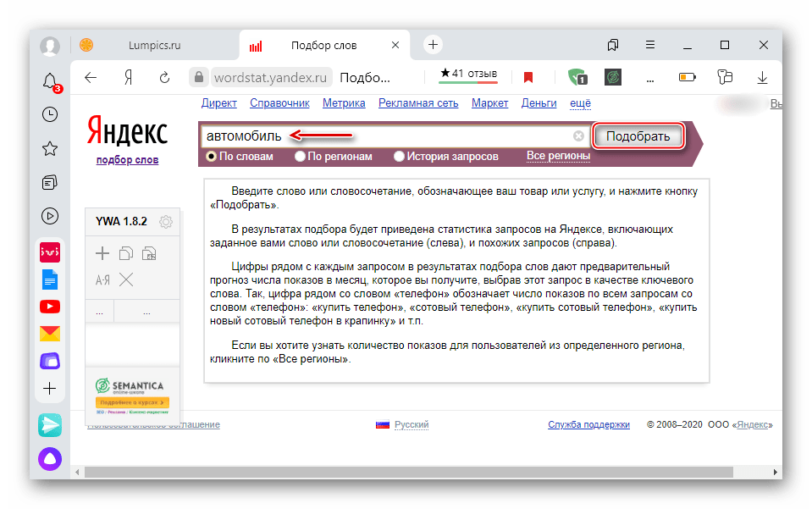Open the battery saver indicator
The height and width of the screenshot is (509, 812).
[x=688, y=77]
